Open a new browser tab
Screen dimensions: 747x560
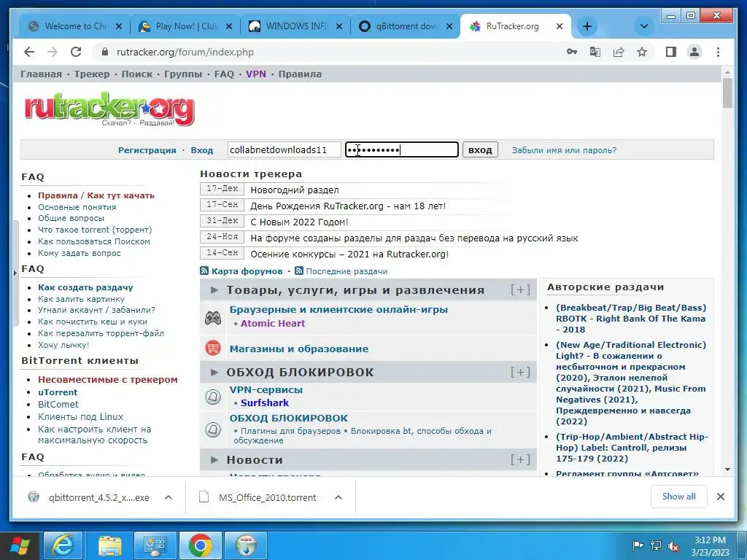coord(587,26)
